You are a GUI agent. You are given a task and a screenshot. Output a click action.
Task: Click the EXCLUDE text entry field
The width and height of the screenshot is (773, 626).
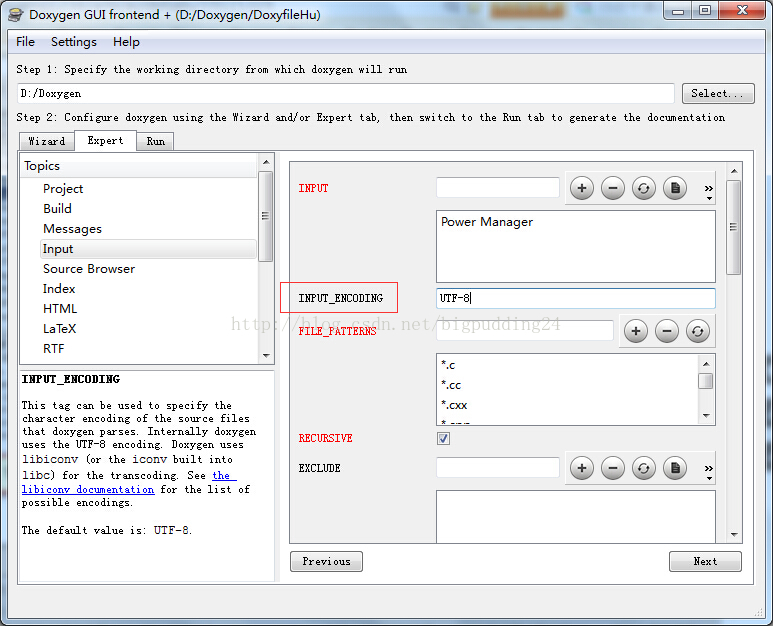[x=498, y=467]
